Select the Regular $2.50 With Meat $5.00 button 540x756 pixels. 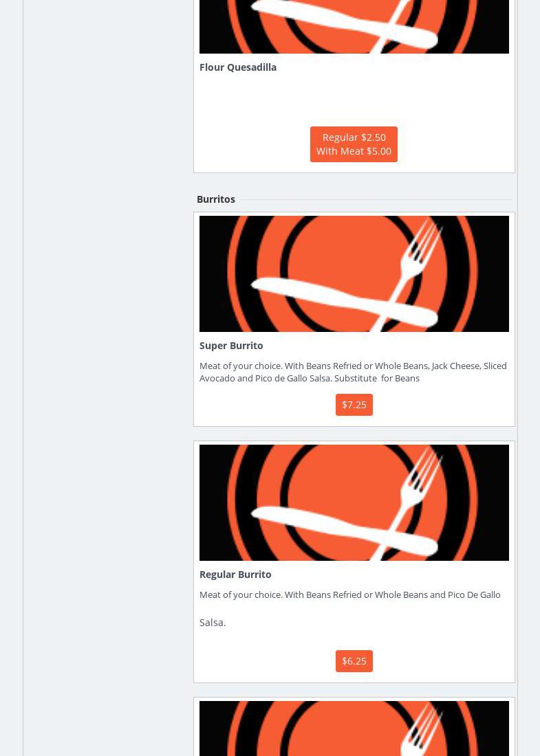(354, 144)
